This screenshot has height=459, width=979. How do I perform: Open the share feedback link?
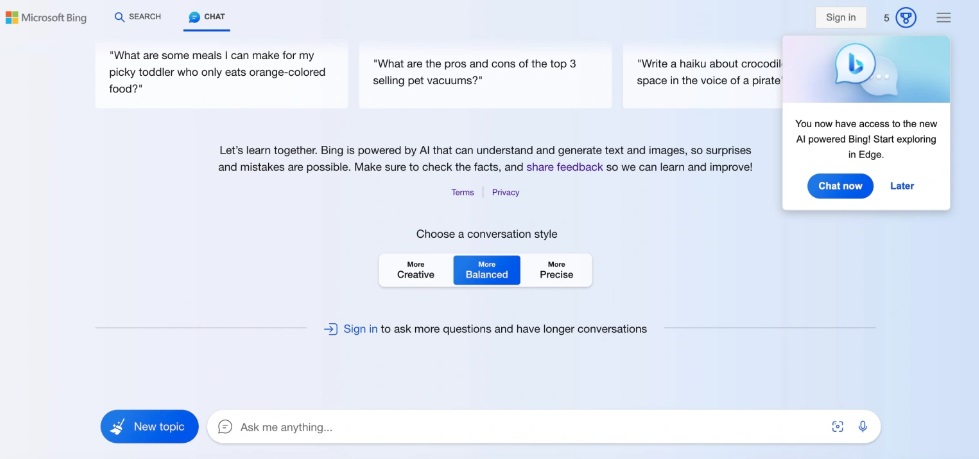pos(564,167)
